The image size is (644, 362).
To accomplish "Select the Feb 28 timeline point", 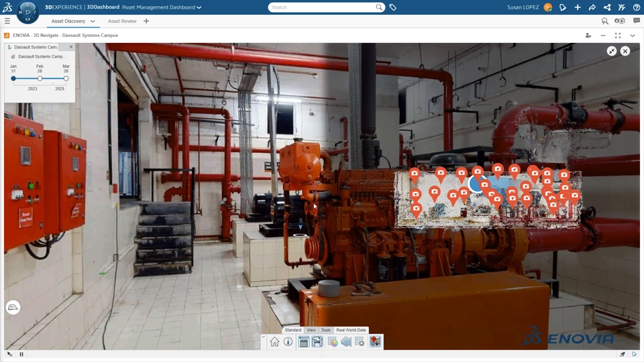I will point(40,78).
